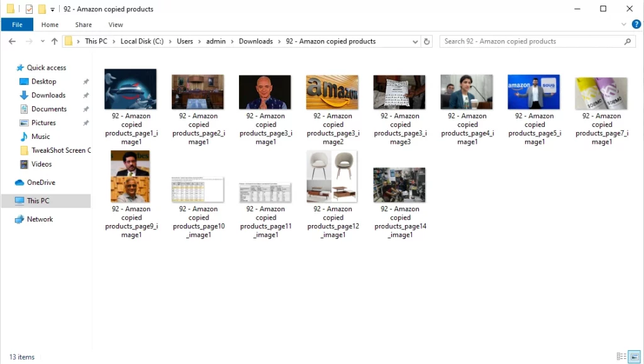Select Downloads in the breadcrumb path

[255, 41]
